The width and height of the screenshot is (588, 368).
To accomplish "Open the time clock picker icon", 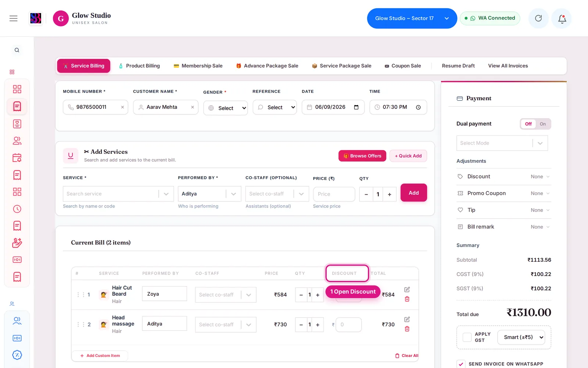I will point(418,107).
